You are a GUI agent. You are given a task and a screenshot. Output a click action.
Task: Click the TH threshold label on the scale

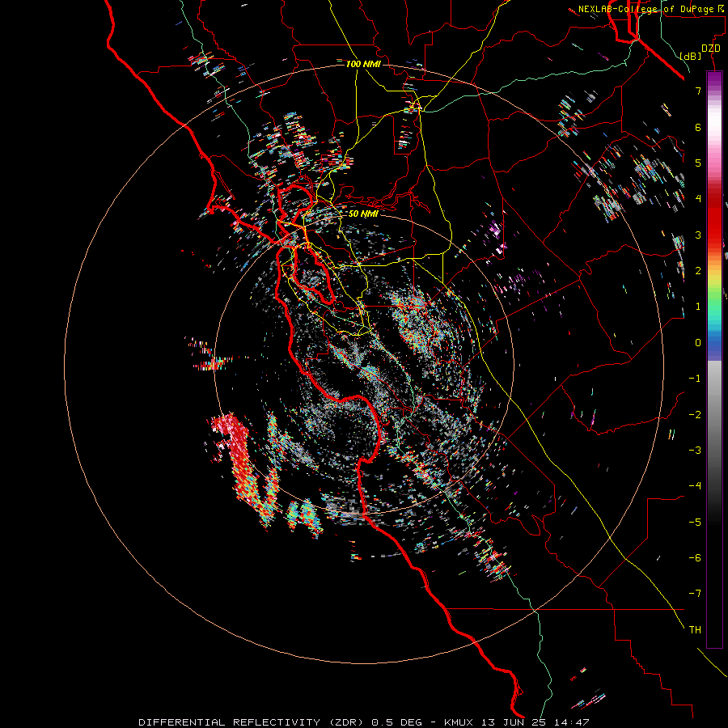click(695, 630)
